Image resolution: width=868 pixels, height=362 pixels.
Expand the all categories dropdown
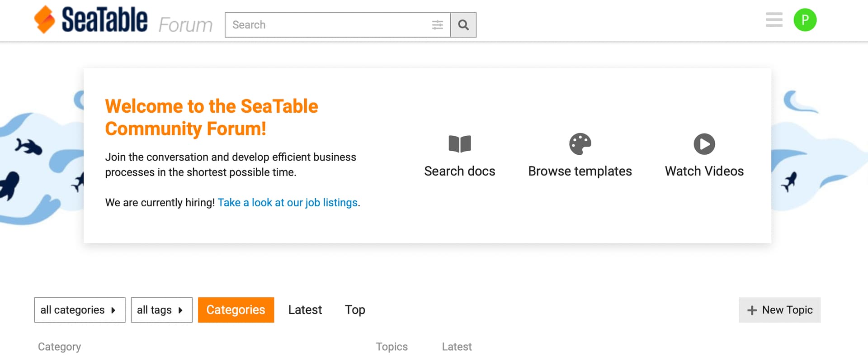click(x=80, y=310)
